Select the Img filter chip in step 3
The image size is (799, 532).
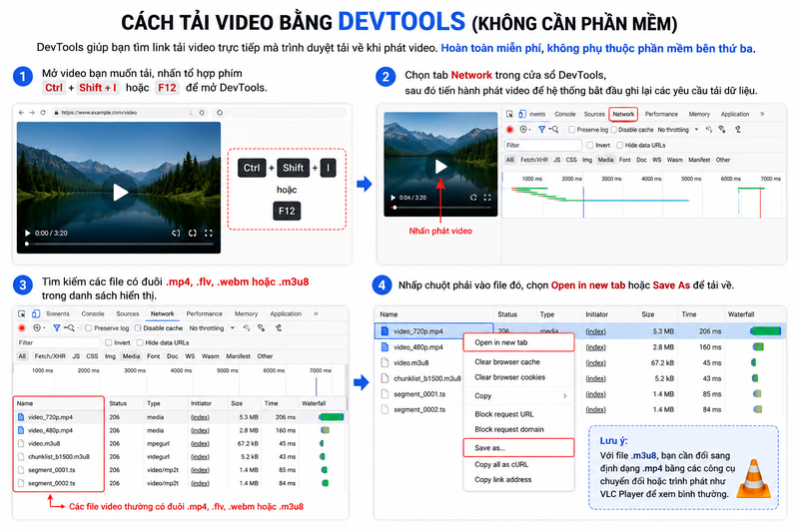[110, 356]
